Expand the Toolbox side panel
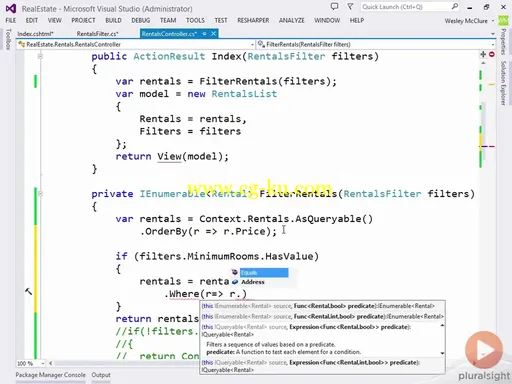Image resolution: width=512 pixels, height=384 pixels. [8, 39]
